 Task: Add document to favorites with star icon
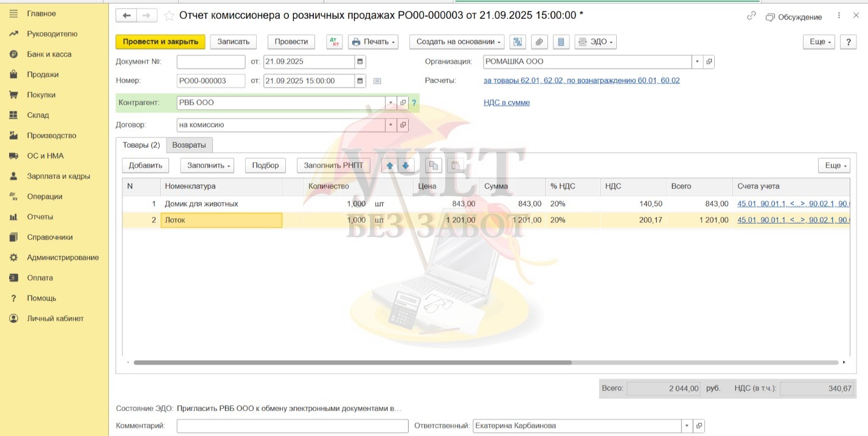[169, 16]
